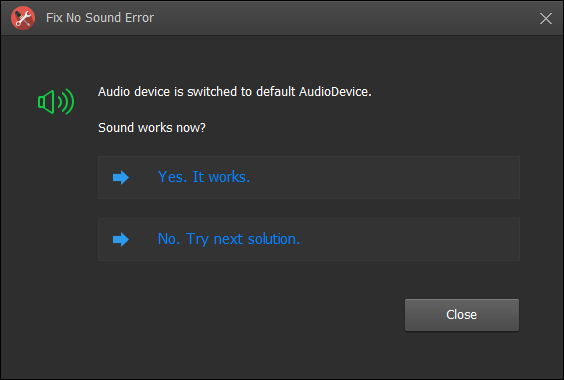The image size is (564, 380).
Task: Click the word "Yes" in first option
Action: [170, 177]
